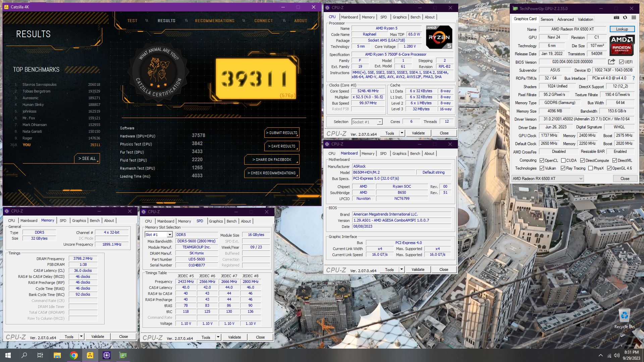Open File Explorer from the taskbar
The width and height of the screenshot is (644, 362).
(57, 355)
